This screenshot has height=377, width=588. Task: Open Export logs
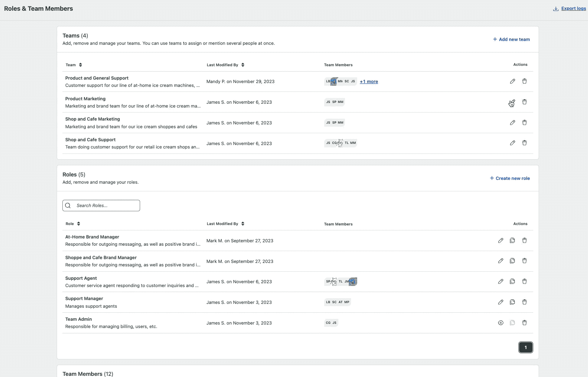pos(573,8)
